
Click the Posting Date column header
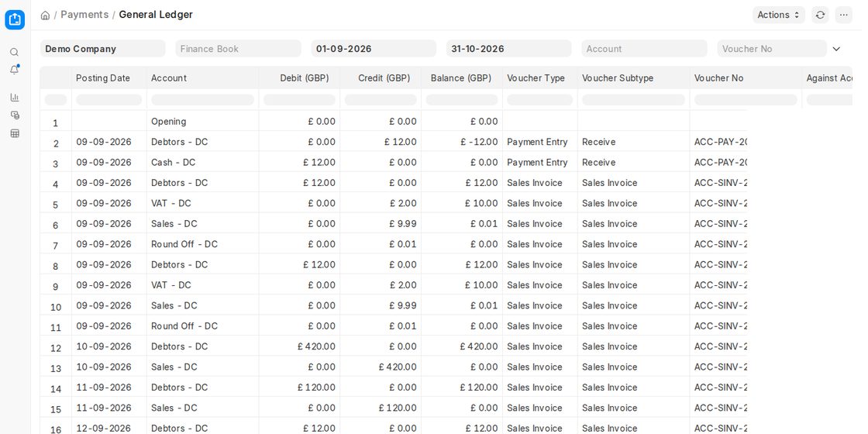click(x=109, y=78)
